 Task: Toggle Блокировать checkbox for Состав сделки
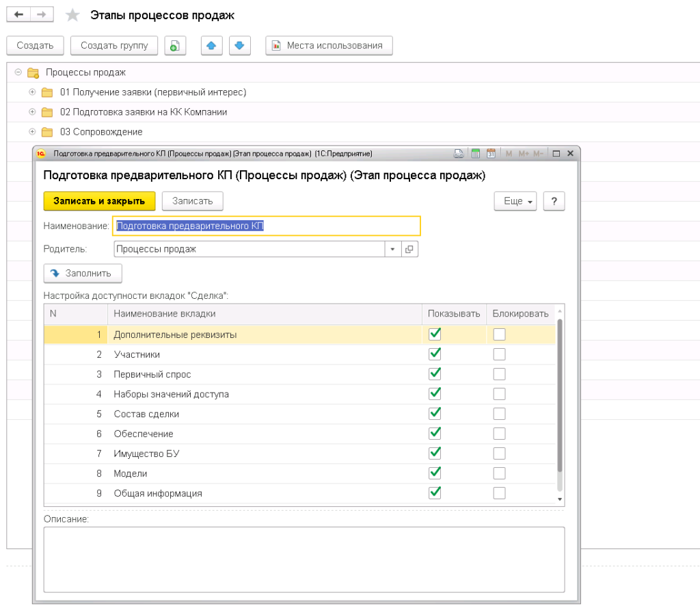click(x=500, y=414)
